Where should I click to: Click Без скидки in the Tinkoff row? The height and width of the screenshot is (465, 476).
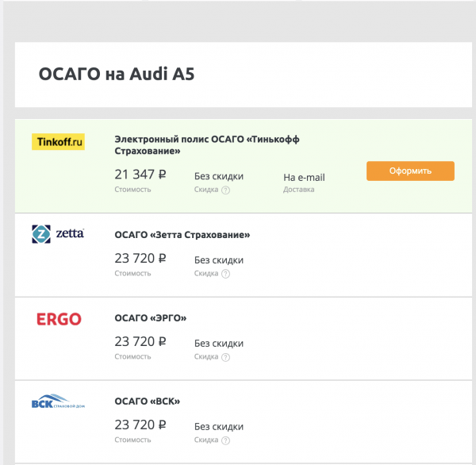pyautogui.click(x=219, y=176)
